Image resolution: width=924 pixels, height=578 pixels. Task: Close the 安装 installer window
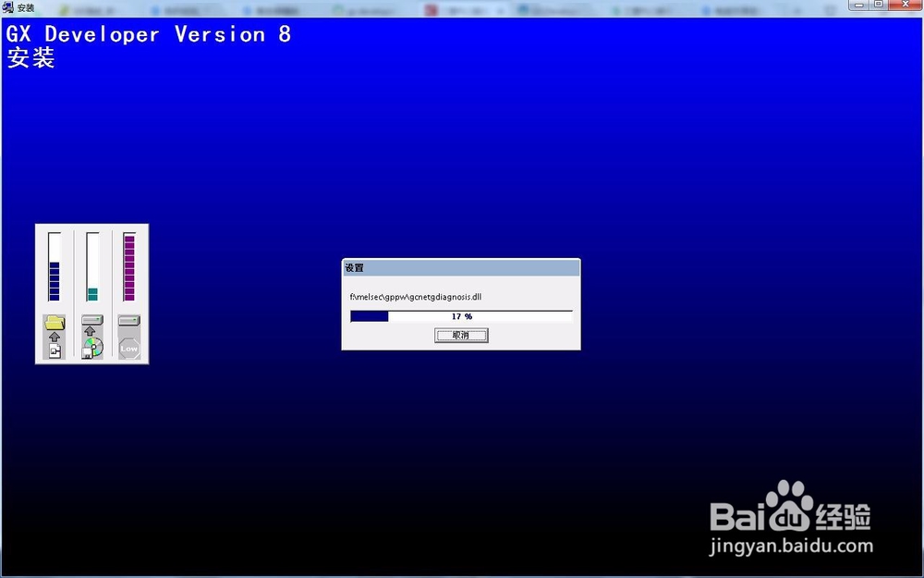[906, 5]
